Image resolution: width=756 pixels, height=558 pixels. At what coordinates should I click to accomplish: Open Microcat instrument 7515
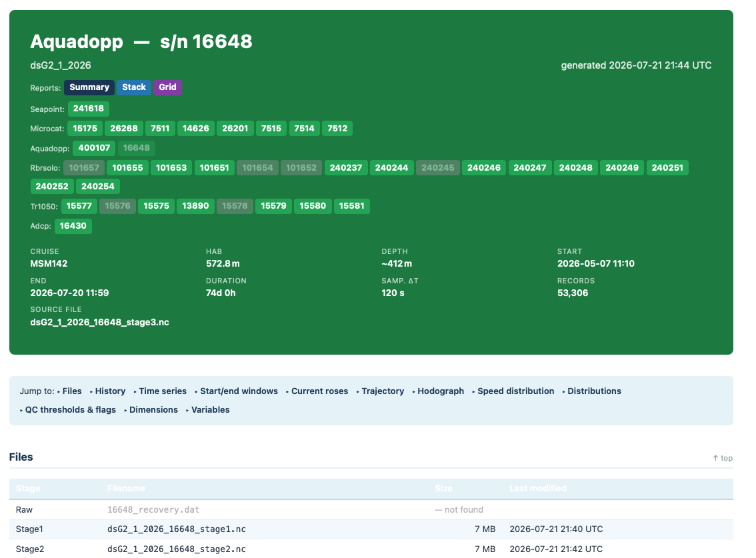271,128
